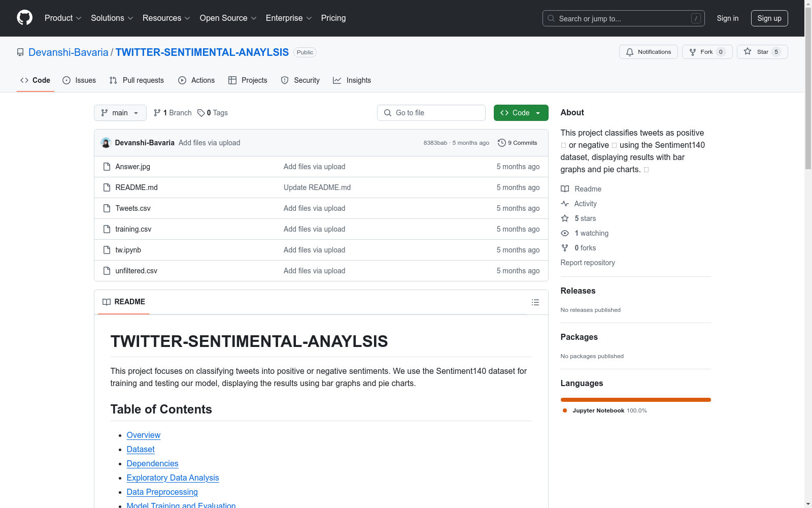Click the fork icon beside 0 forks
The image size is (812, 508).
[565, 248]
